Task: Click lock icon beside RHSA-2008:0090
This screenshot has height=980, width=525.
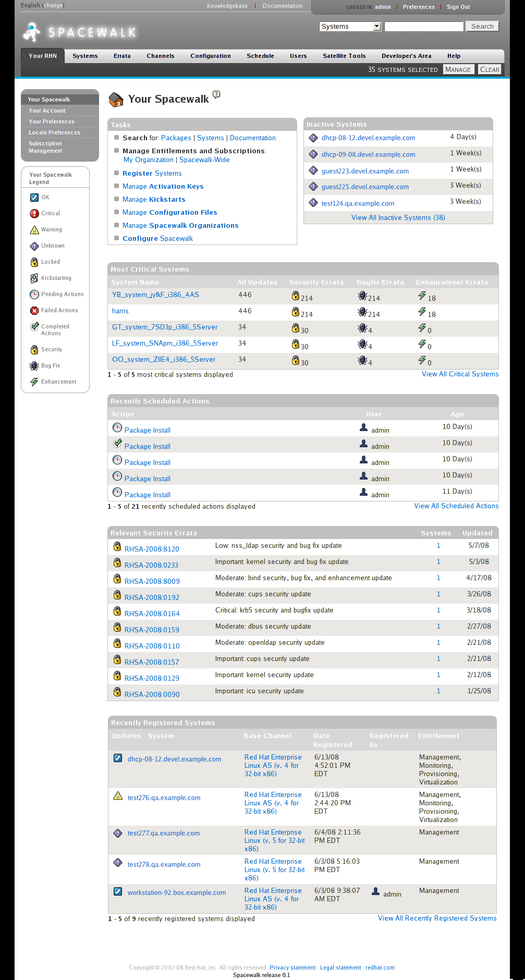Action: 117,692
